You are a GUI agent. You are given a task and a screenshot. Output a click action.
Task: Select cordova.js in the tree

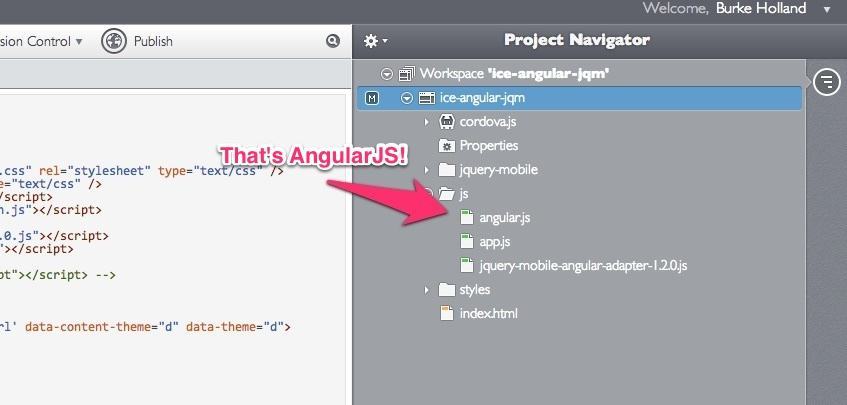488,122
